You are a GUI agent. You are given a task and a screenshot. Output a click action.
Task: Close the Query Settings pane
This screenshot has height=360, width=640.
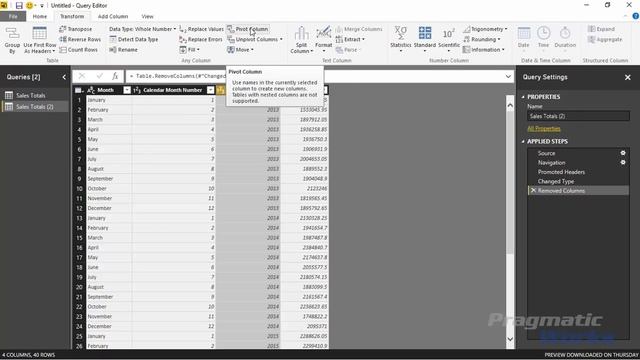[x=627, y=77]
